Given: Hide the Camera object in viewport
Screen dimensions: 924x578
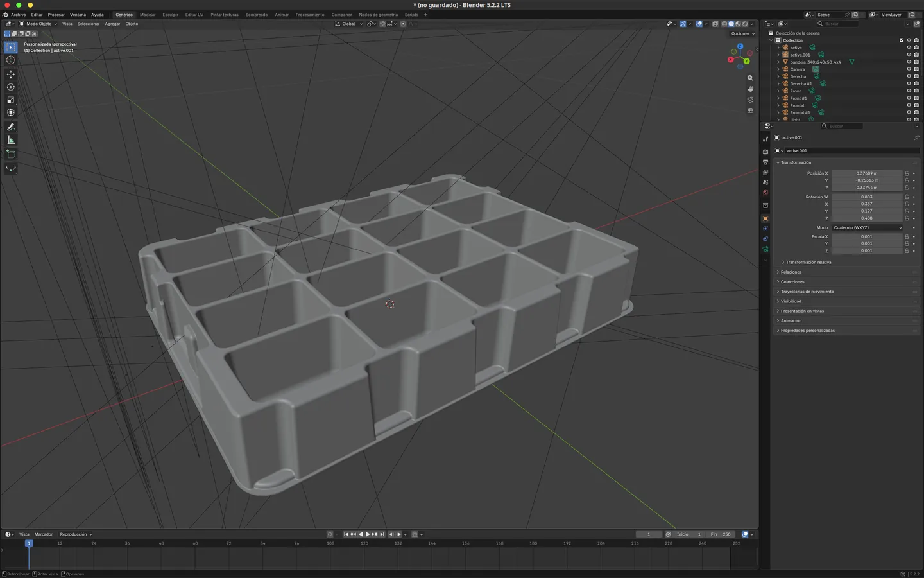Looking at the screenshot, I should pyautogui.click(x=909, y=69).
